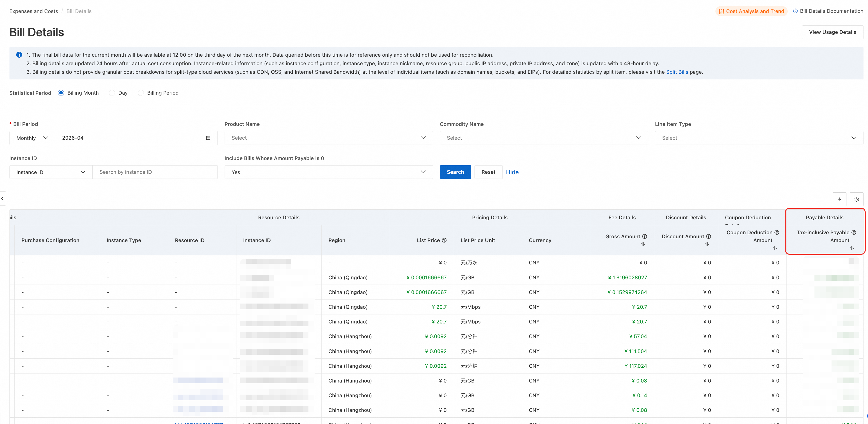Click the Purchase Configuration column header

(x=50, y=240)
